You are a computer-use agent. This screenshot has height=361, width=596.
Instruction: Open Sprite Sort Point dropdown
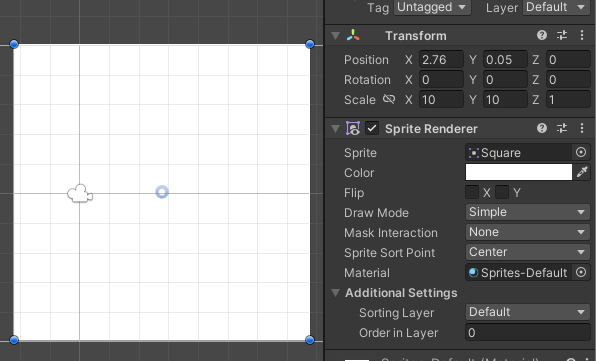[x=528, y=252]
